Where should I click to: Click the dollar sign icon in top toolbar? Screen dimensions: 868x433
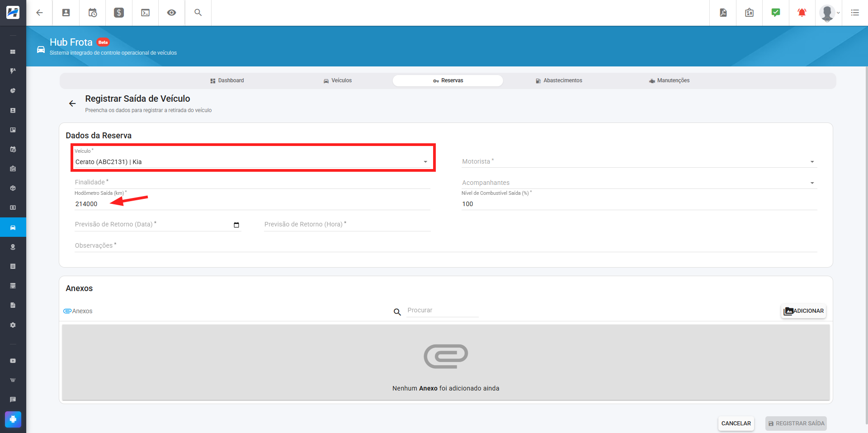tap(119, 13)
